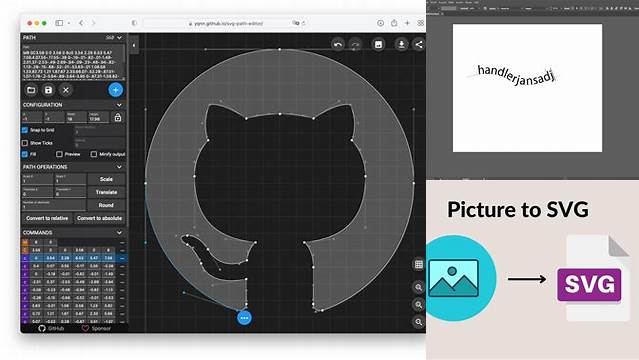
Task: Click the curved handlerjansadj text in the white artboard
Action: click(516, 76)
